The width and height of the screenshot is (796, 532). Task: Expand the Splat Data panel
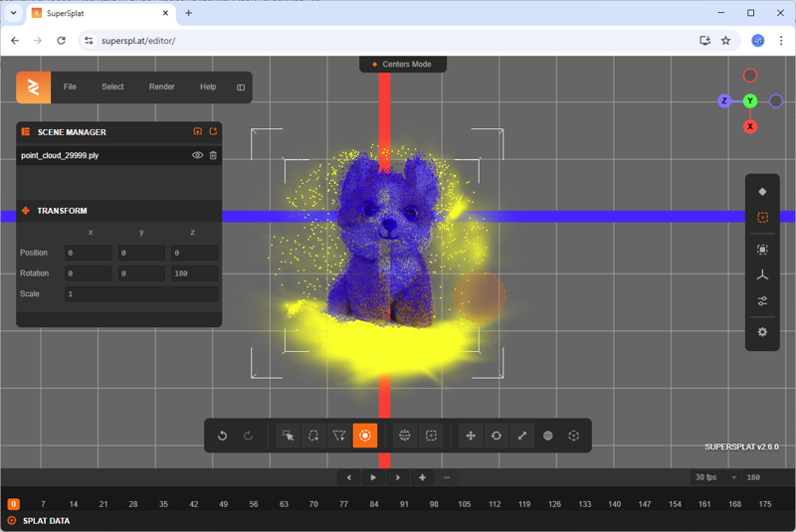point(12,520)
